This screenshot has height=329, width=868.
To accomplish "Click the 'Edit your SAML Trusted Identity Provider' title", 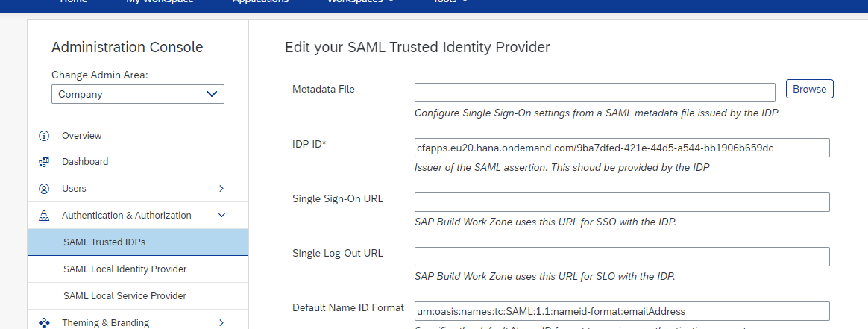I will click(418, 48).
